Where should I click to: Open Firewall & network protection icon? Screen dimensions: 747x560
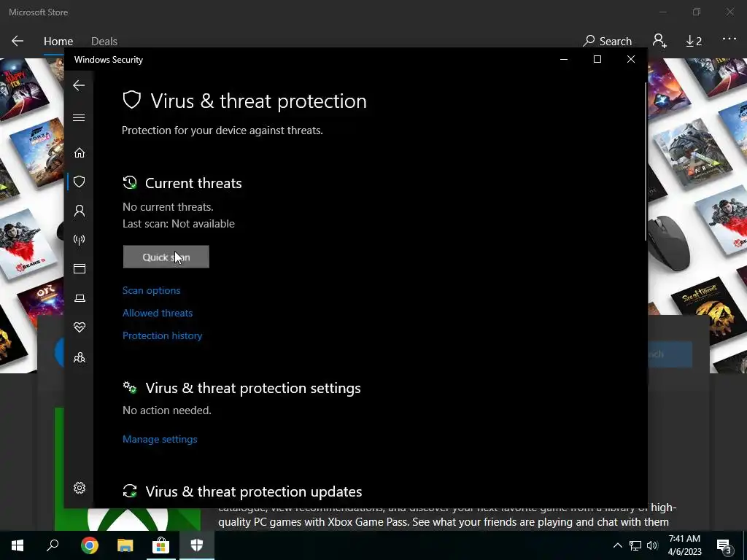pos(79,239)
